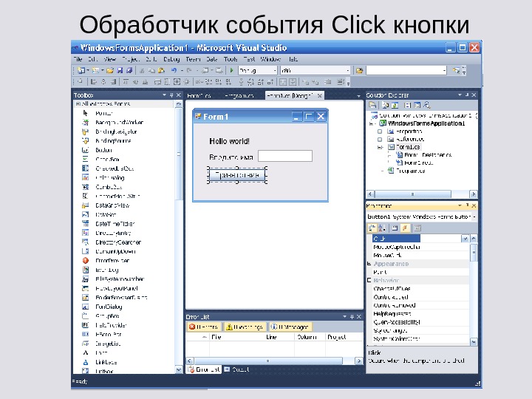Click the toolbar search combo box field

click(x=406, y=70)
